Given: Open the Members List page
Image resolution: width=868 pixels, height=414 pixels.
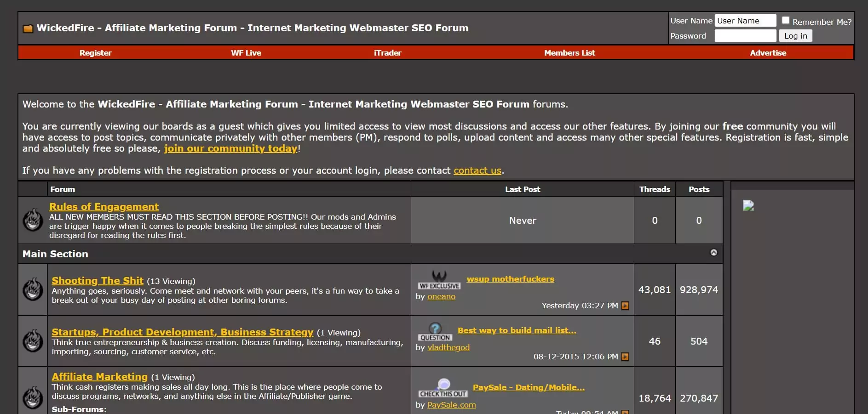Looking at the screenshot, I should 569,53.
